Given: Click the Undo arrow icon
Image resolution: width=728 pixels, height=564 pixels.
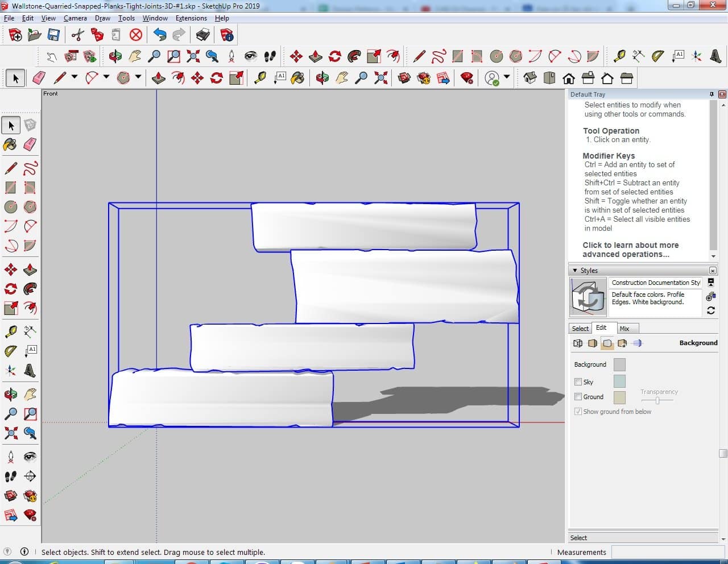Looking at the screenshot, I should coord(160,35).
